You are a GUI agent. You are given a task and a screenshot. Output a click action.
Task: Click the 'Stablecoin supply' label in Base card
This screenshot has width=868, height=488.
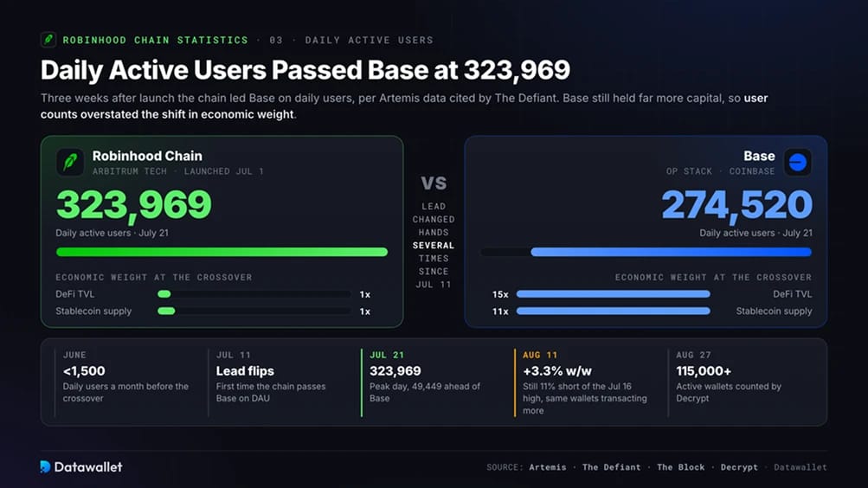(x=774, y=311)
